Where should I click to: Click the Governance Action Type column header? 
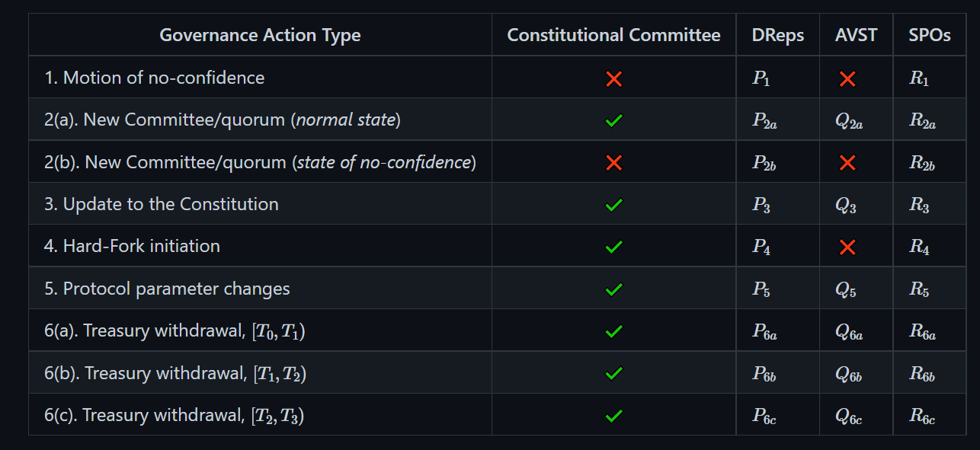(x=260, y=35)
